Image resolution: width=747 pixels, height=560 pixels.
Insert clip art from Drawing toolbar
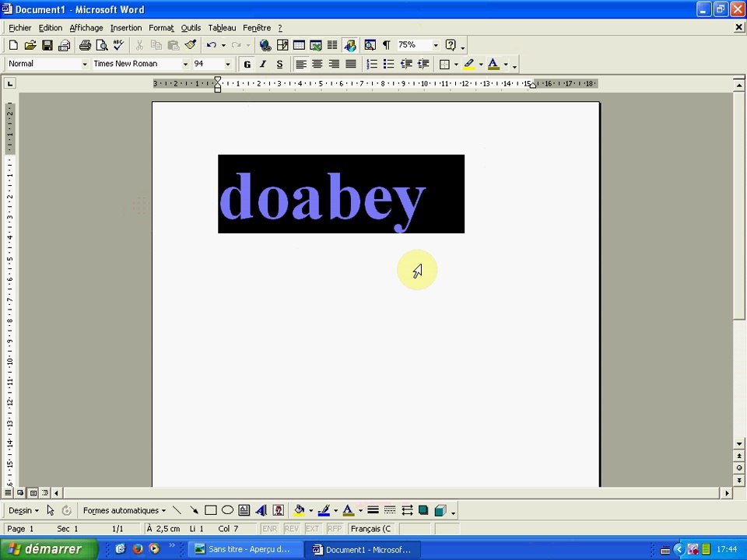(279, 510)
